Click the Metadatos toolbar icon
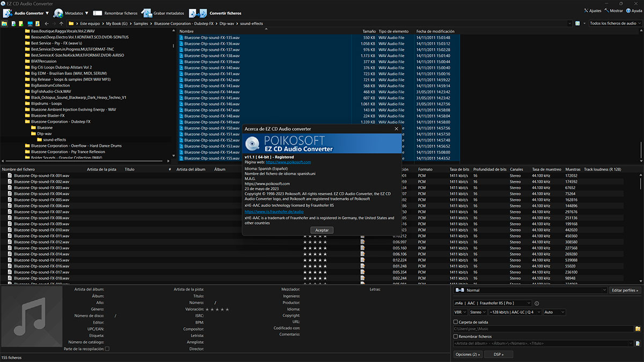644x362 pixels. (x=58, y=13)
